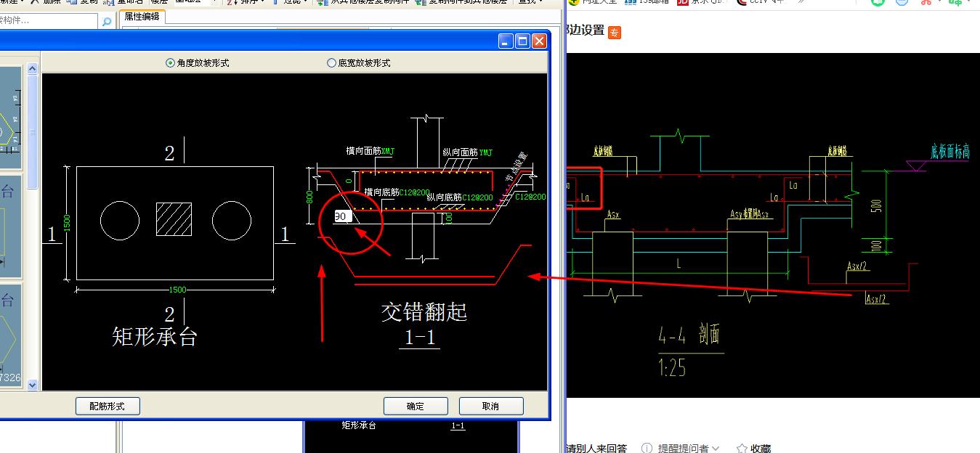
Task: Click the search magnifier icon beside component search
Action: click(x=107, y=22)
